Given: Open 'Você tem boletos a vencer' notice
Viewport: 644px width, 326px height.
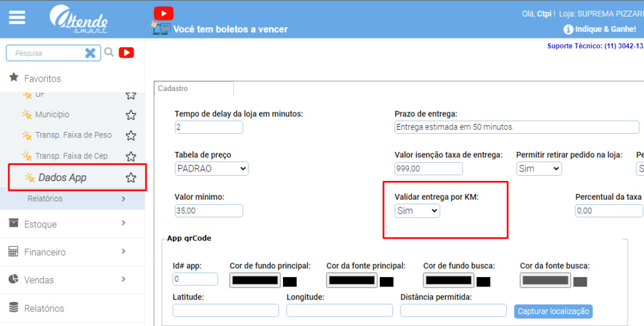Looking at the screenshot, I should click(230, 29).
